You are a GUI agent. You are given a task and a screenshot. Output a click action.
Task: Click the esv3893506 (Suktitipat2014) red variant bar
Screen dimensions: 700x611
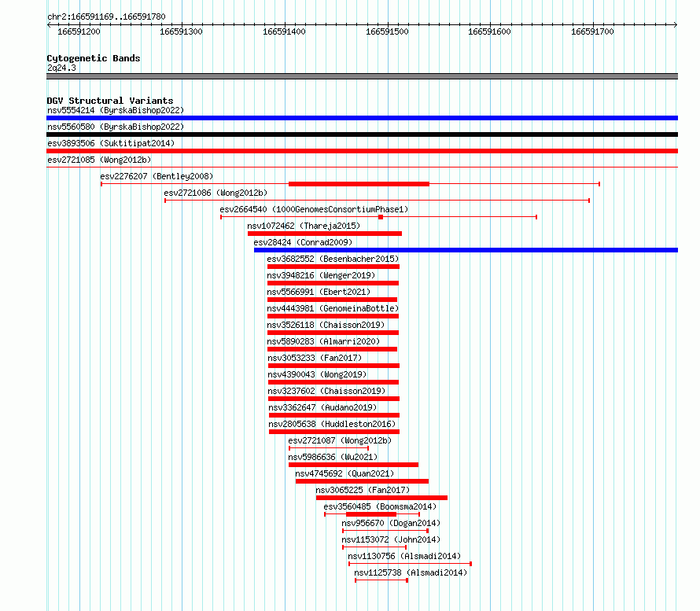pos(362,151)
